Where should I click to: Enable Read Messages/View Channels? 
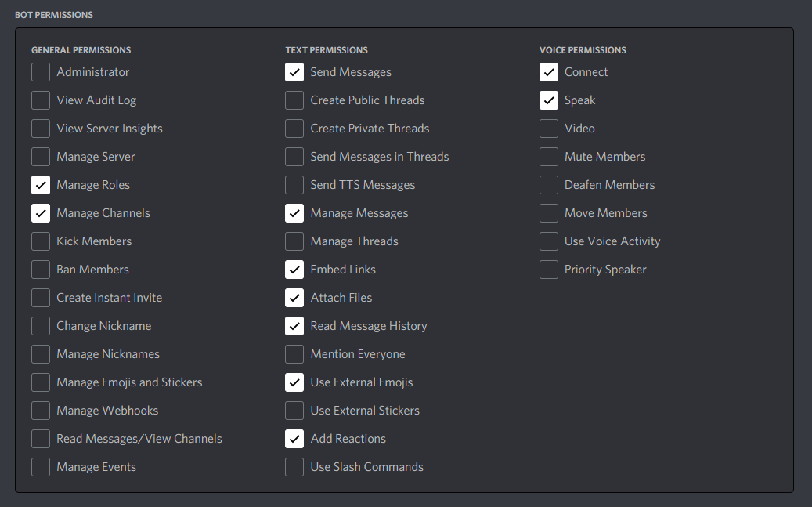coord(40,439)
